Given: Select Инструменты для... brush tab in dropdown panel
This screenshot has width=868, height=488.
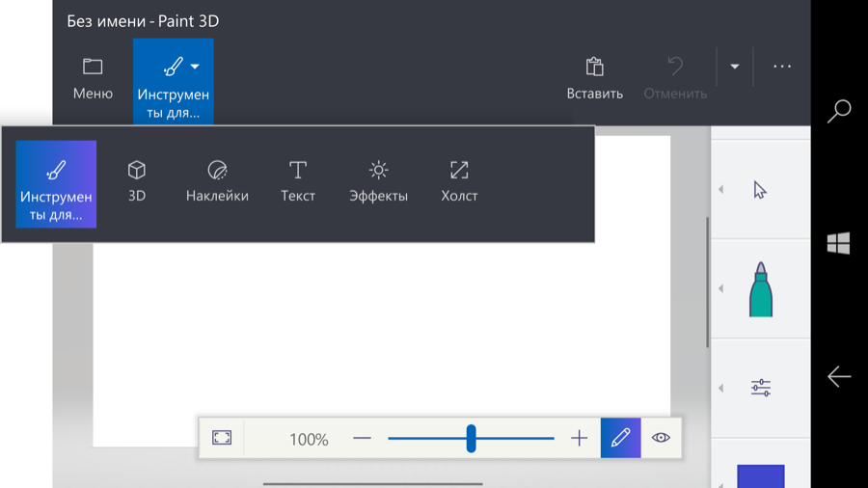Looking at the screenshot, I should (x=56, y=184).
